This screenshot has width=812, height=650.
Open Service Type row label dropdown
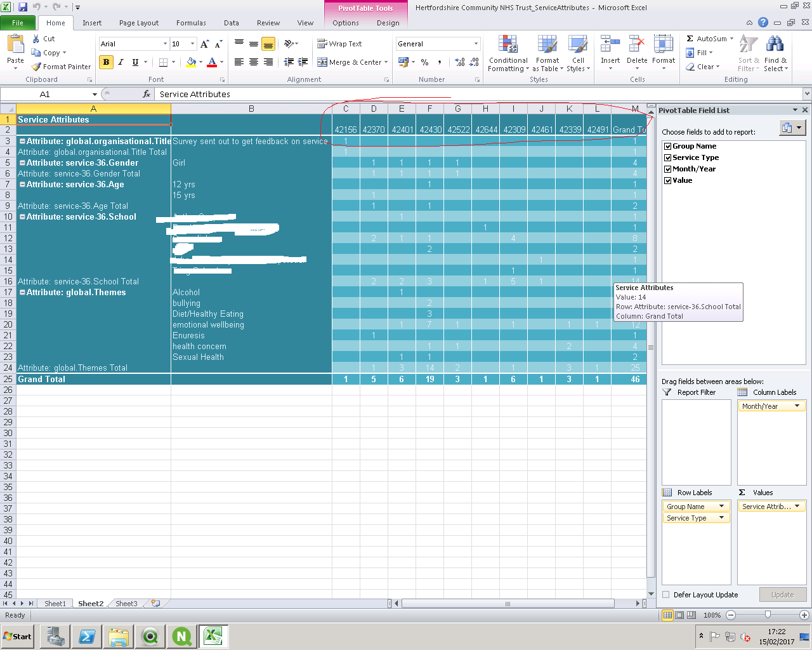click(x=721, y=518)
